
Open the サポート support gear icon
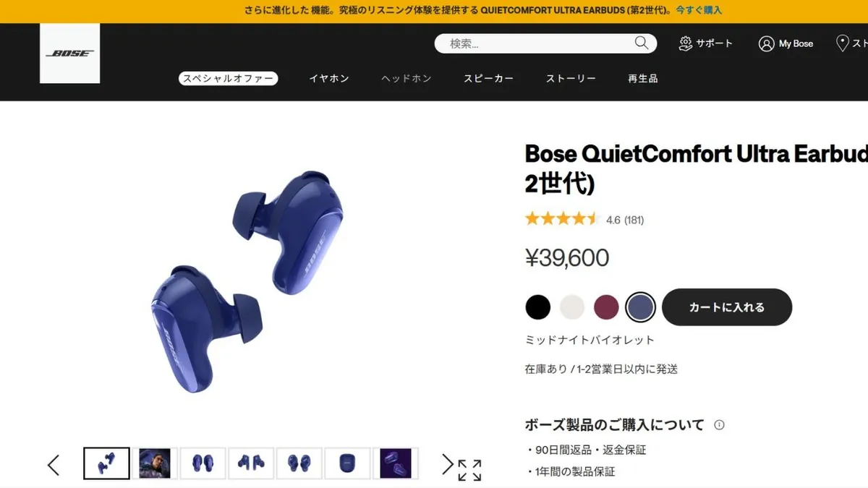point(686,43)
